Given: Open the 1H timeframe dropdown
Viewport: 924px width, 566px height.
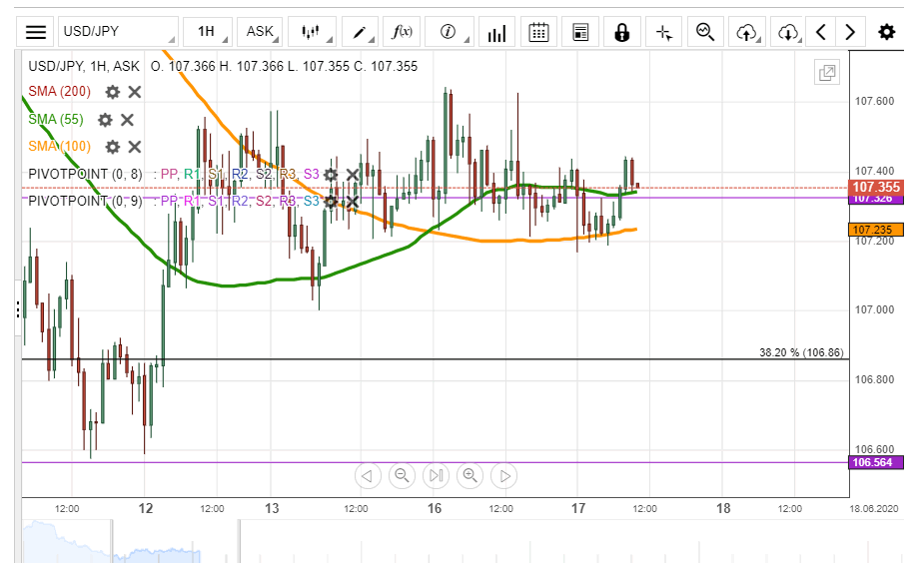Looking at the screenshot, I should tap(207, 32).
